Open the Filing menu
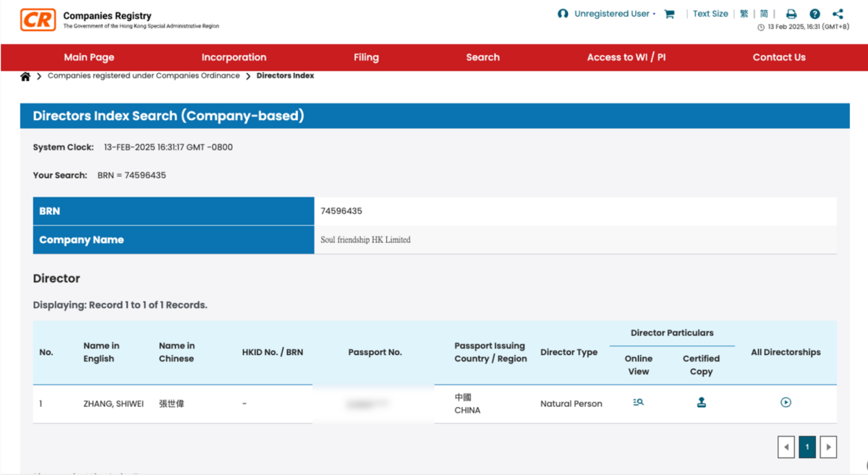This screenshot has height=475, width=868. [x=366, y=57]
